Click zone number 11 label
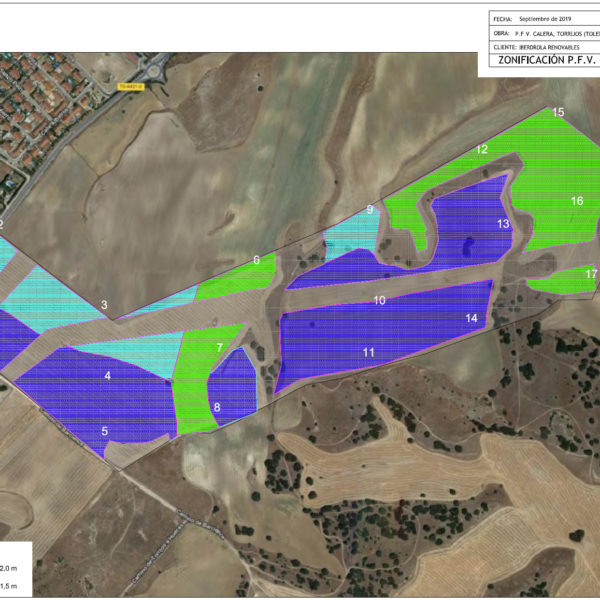The width and height of the screenshot is (600, 600). [x=368, y=352]
